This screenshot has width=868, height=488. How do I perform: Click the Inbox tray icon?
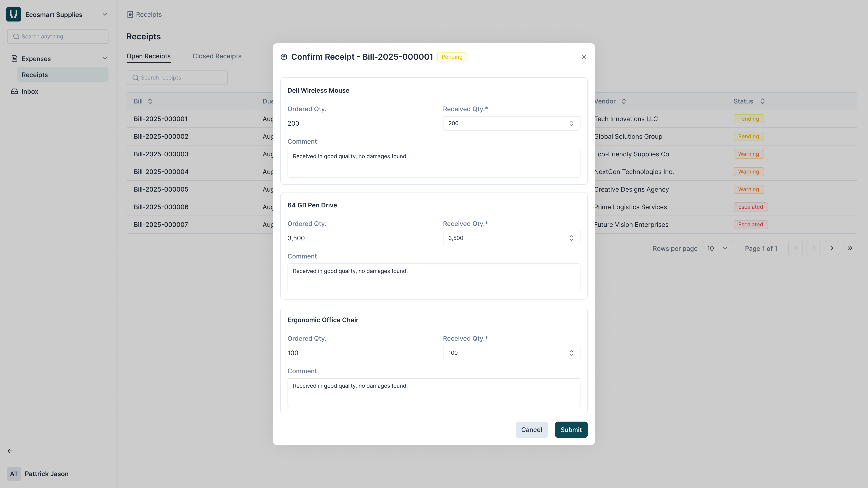coord(14,91)
